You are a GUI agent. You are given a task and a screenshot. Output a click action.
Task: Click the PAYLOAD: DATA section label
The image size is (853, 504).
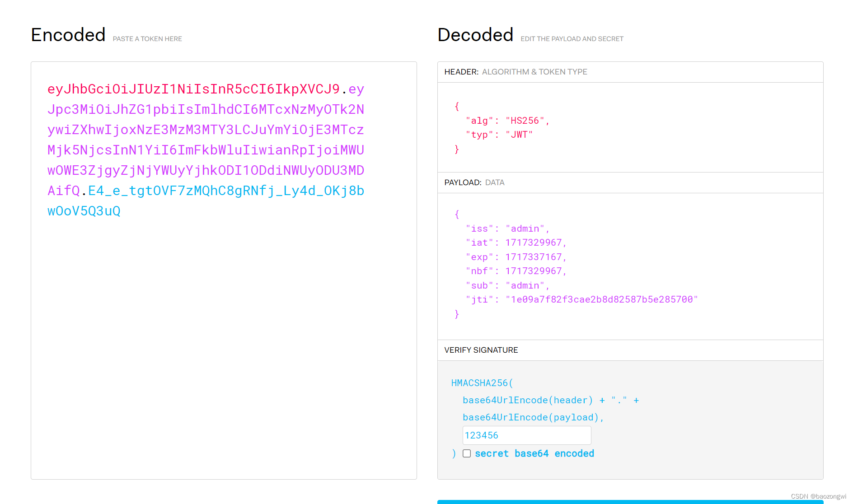tap(474, 182)
